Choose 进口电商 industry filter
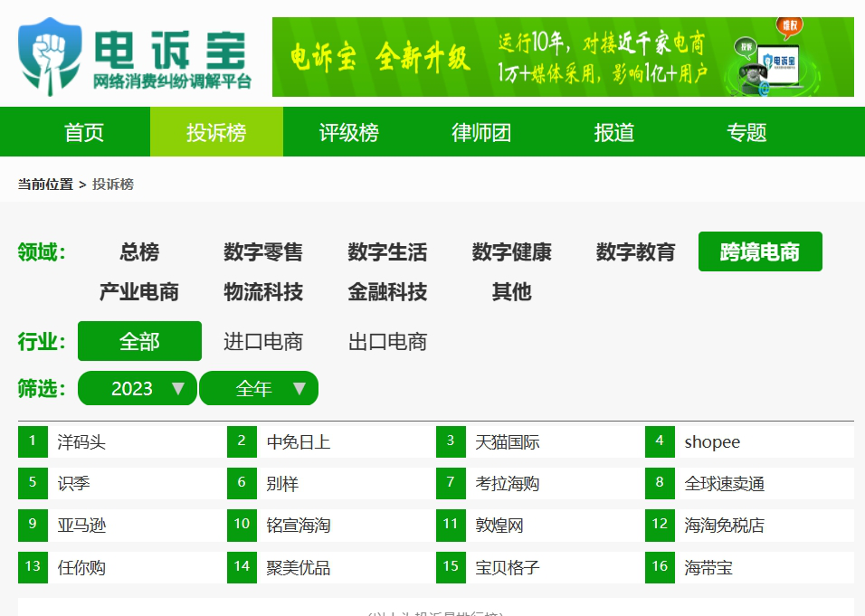 pos(263,341)
